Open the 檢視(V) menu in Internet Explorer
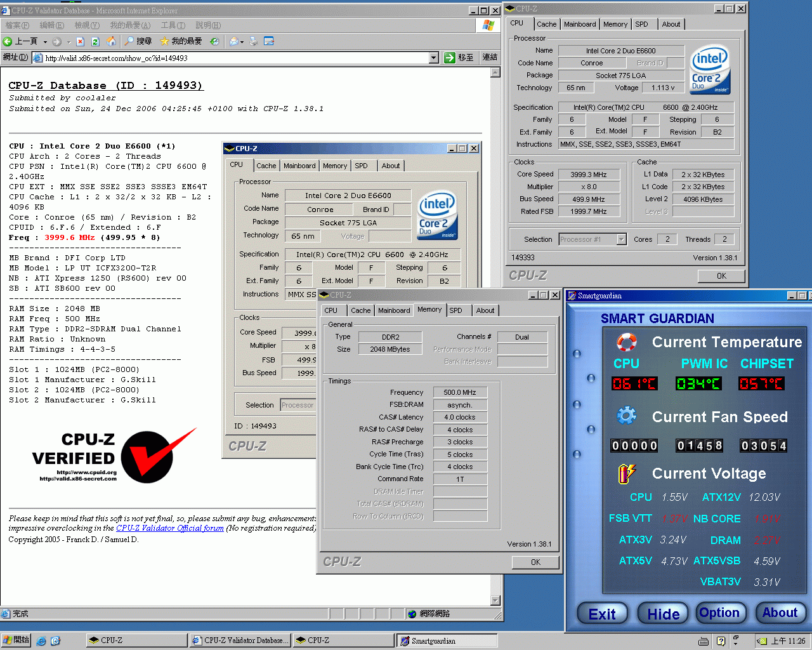Screen dimensions: 812x650 coord(87,25)
